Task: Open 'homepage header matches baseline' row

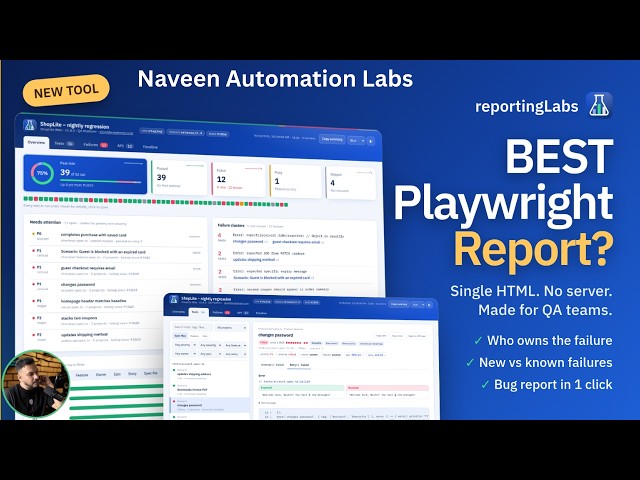Action: pyautogui.click(x=98, y=303)
